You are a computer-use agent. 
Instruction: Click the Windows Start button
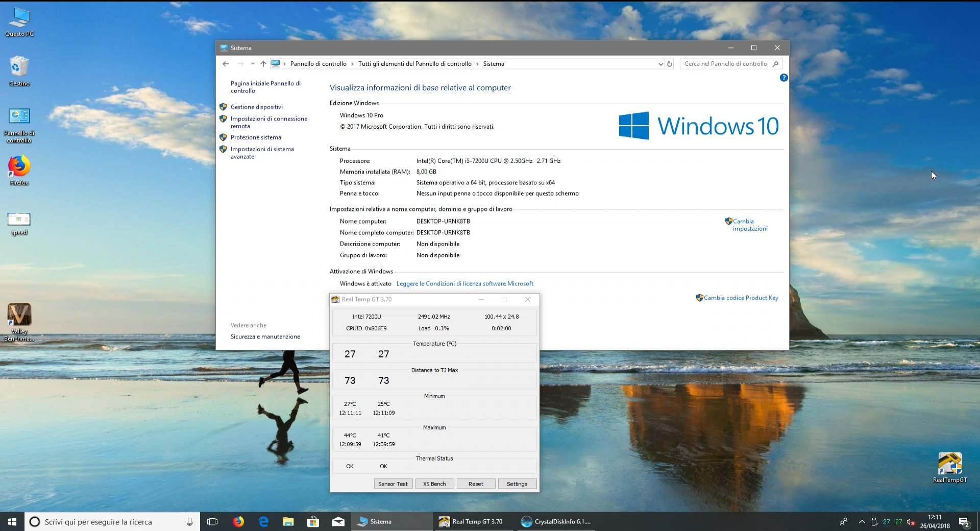[x=12, y=521]
